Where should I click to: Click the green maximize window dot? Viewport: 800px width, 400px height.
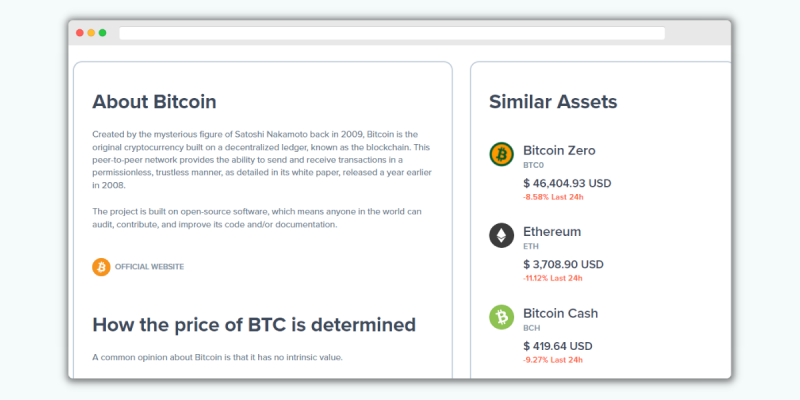point(103,33)
